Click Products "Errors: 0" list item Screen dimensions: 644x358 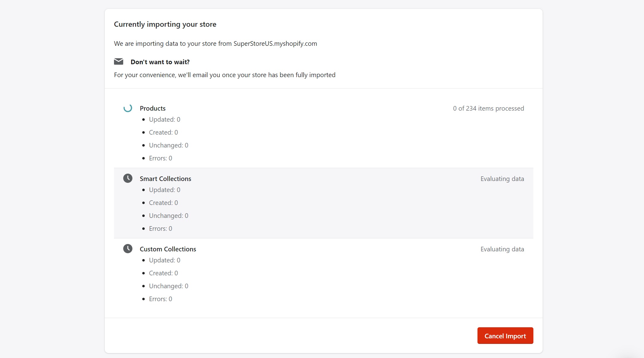click(160, 158)
